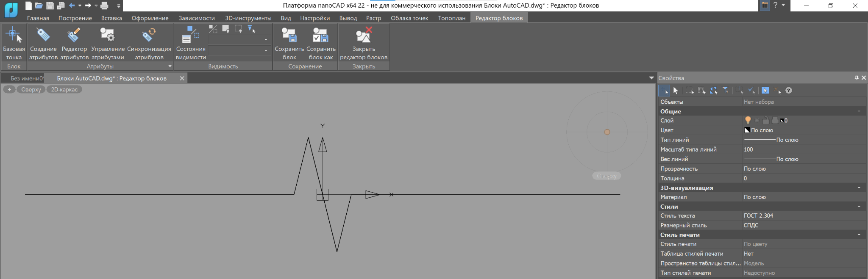Click the 2D-каркас visual style button
The height and width of the screenshot is (279, 868).
pyautogui.click(x=64, y=89)
